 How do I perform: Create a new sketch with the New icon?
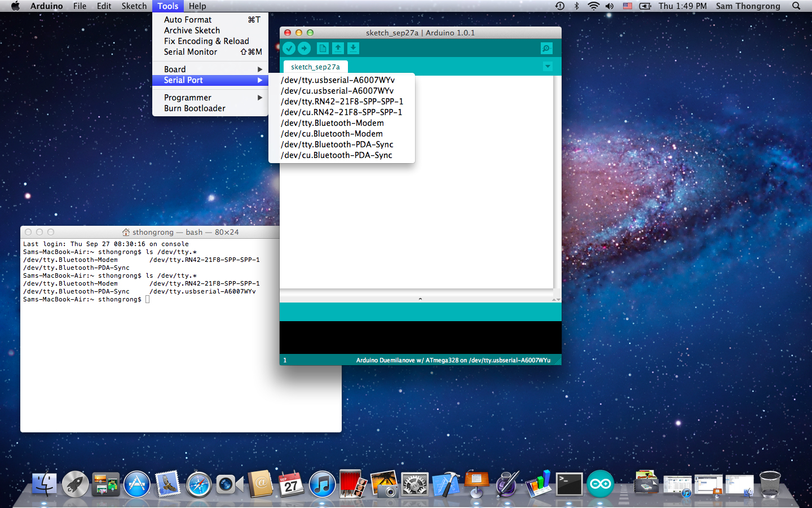coord(323,49)
